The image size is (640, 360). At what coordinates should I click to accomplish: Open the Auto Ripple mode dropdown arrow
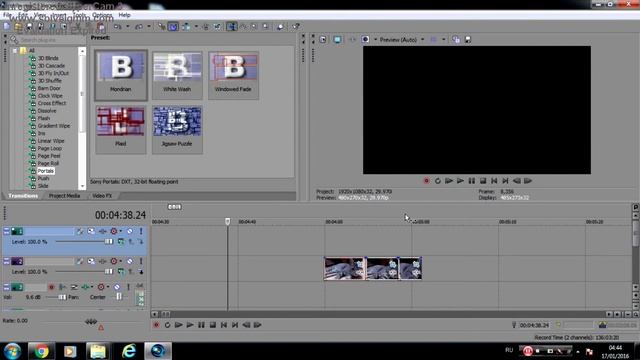(x=196, y=27)
